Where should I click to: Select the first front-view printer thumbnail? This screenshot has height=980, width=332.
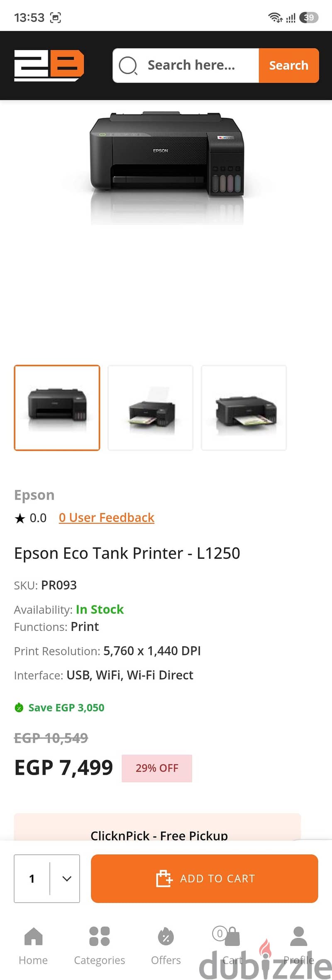[57, 408]
